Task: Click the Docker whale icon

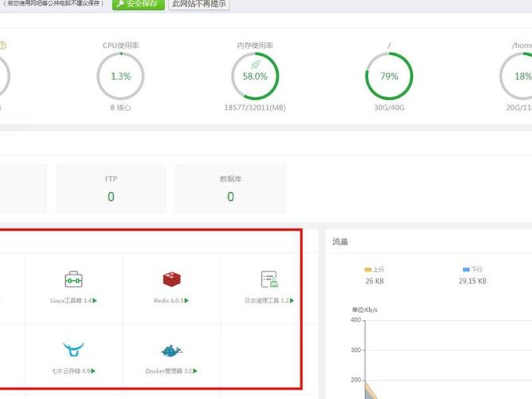Action: point(172,351)
